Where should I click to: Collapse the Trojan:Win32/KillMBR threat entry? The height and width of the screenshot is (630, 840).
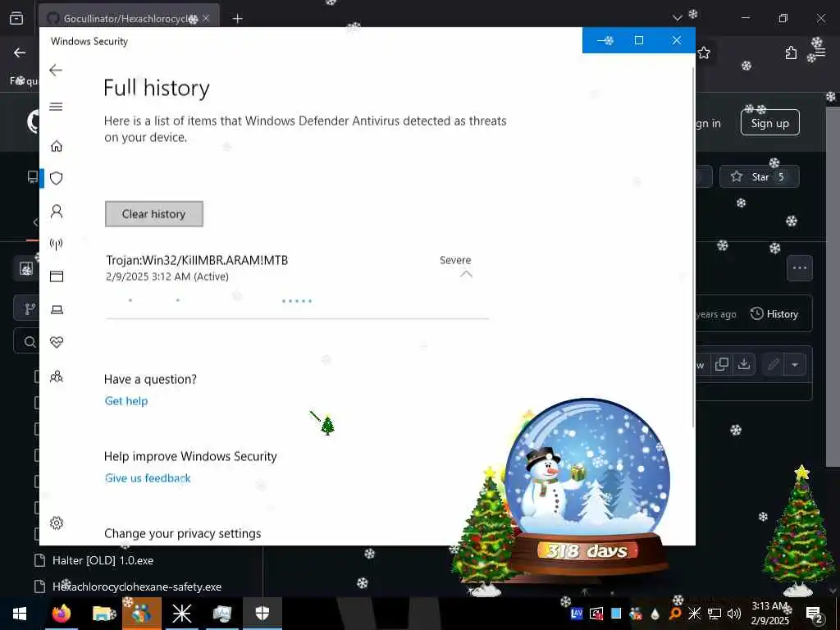coord(466,274)
